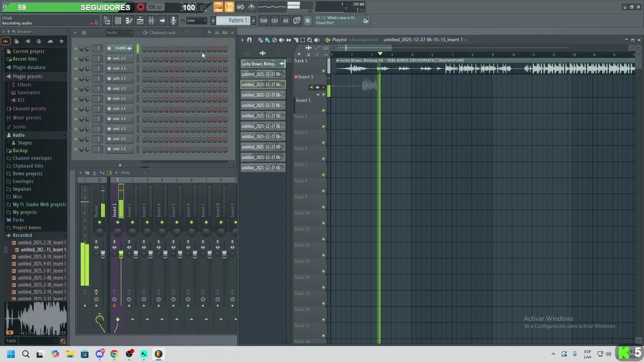The image size is (644, 362).
Task: Open the shopping cart content library
Action: pos(307,21)
